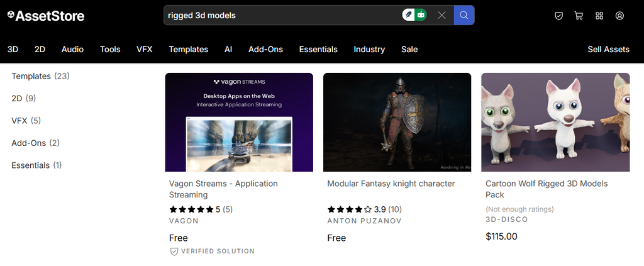Open the Cartoon Wolf pack thumbnail

pos(555,123)
